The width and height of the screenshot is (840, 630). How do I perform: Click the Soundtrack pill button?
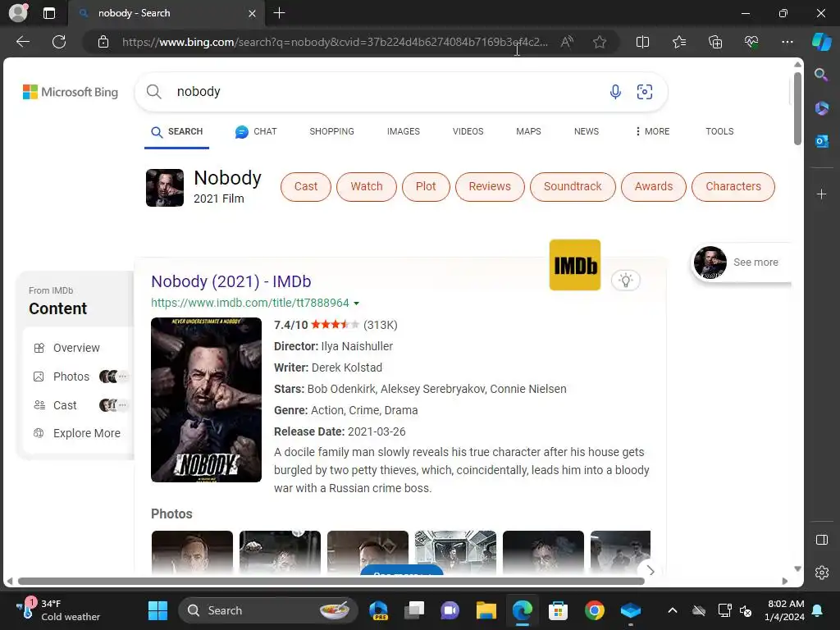[x=573, y=186]
